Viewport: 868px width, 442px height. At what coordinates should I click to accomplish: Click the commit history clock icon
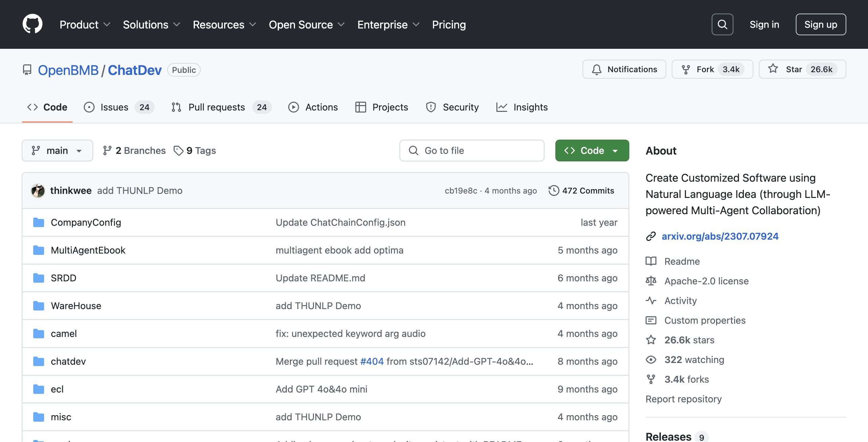(554, 190)
